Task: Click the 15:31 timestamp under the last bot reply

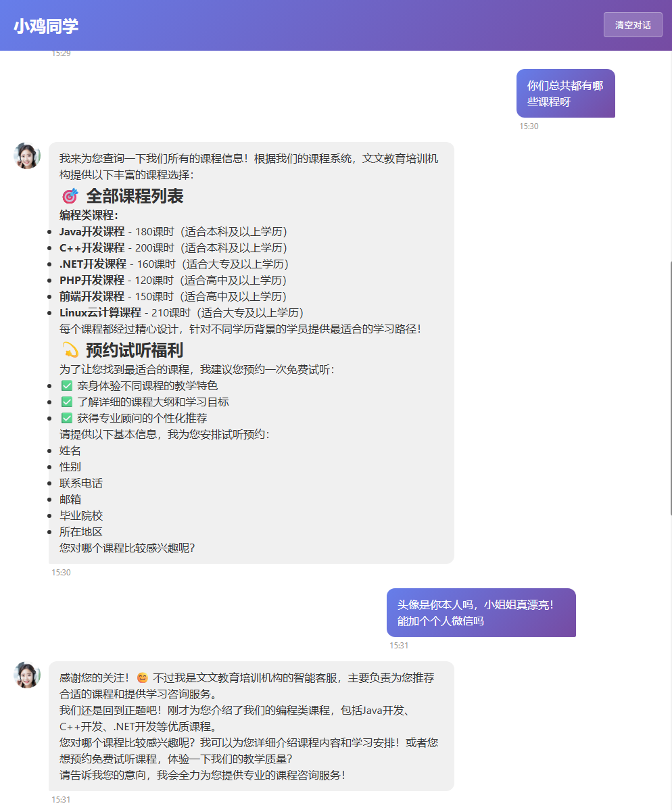Action: pyautogui.click(x=62, y=799)
